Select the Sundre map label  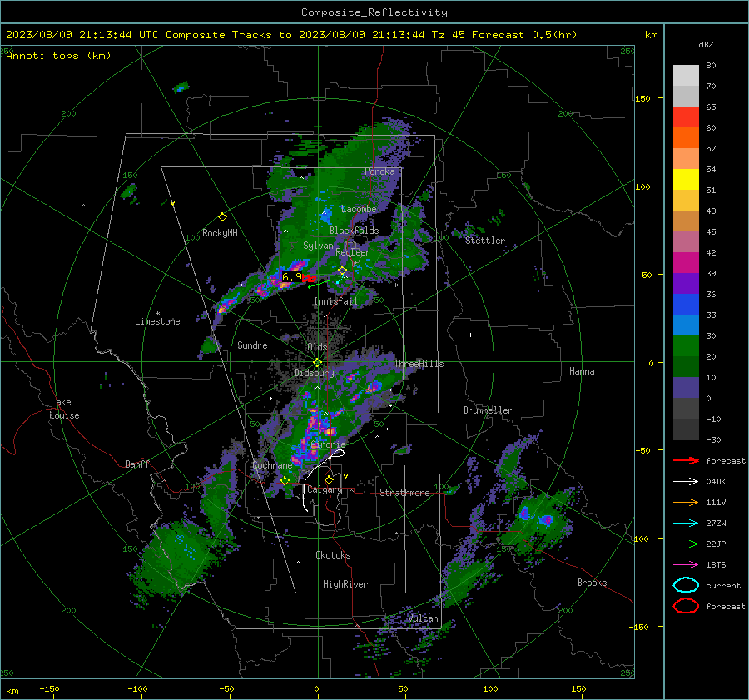(252, 345)
